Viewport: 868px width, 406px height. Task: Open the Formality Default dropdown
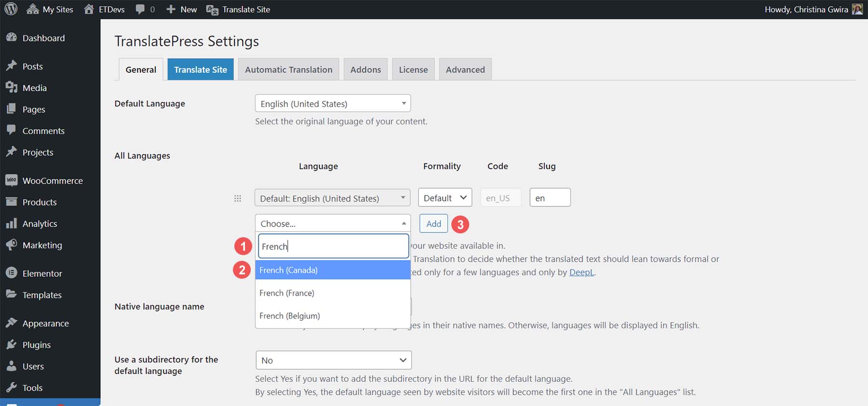(445, 198)
